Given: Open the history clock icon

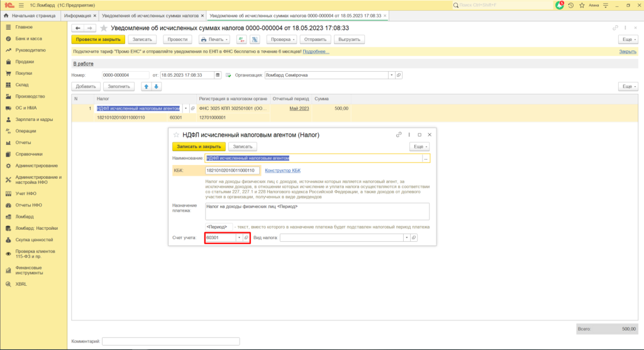Looking at the screenshot, I should tap(570, 5).
